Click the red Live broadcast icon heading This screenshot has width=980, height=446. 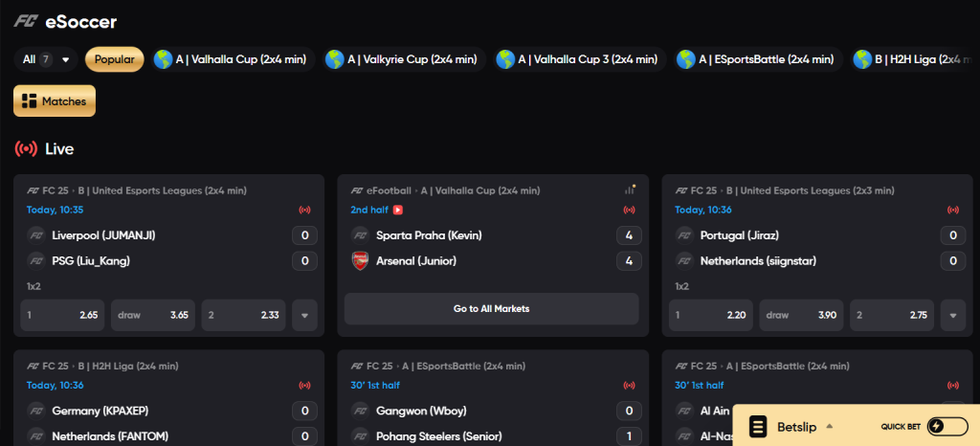tap(26, 148)
